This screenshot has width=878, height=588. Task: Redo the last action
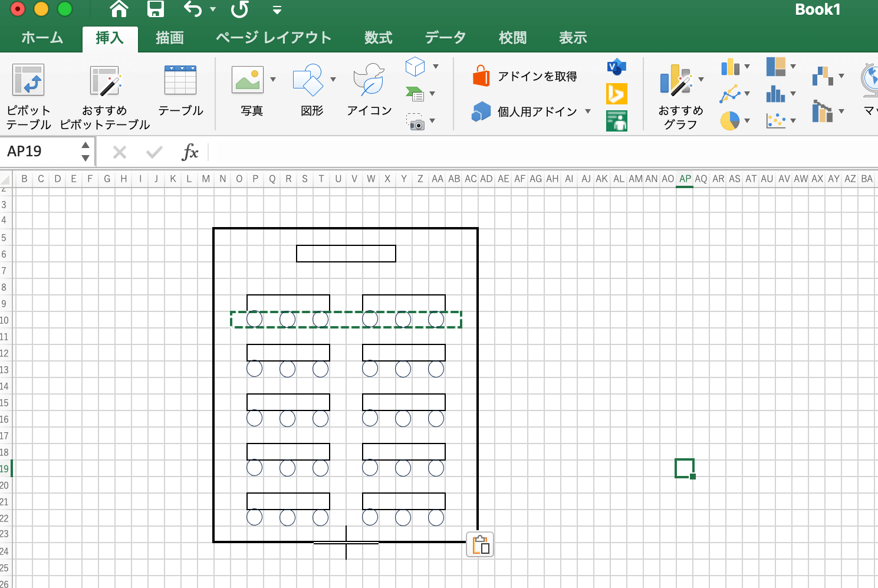pyautogui.click(x=239, y=9)
